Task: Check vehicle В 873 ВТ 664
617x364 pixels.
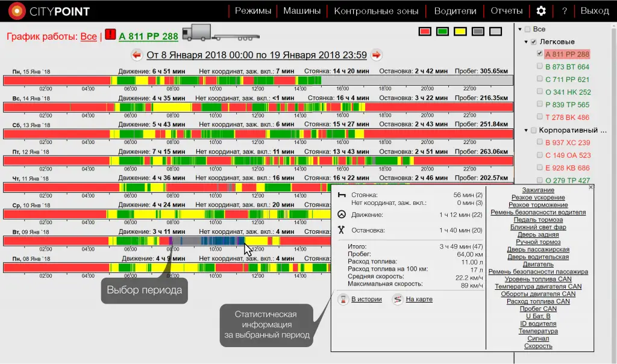Action: pos(540,67)
